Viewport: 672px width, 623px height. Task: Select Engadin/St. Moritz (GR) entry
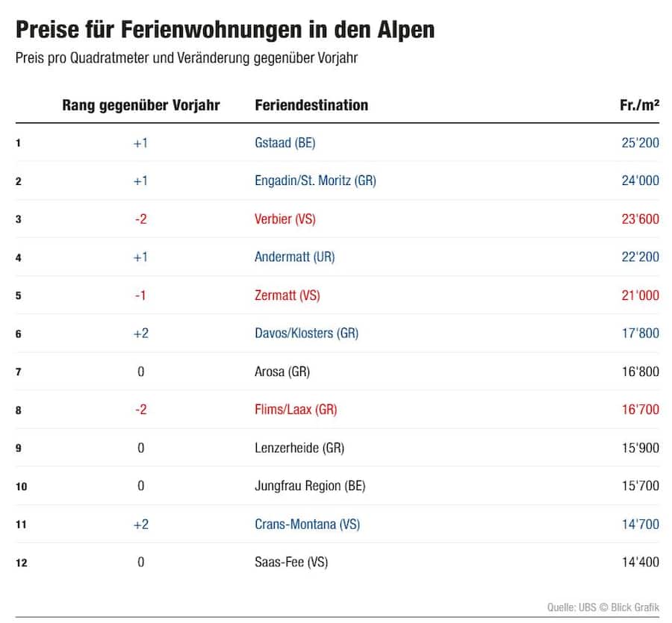pyautogui.click(x=315, y=181)
